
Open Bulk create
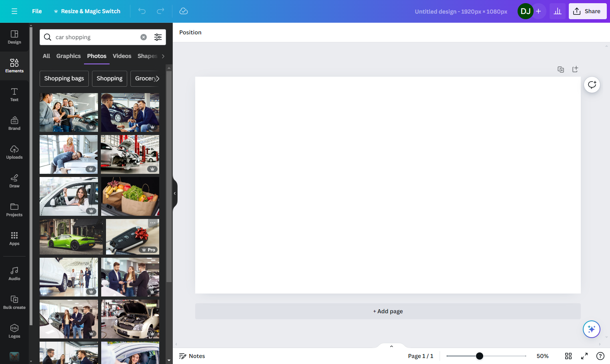pyautogui.click(x=14, y=302)
